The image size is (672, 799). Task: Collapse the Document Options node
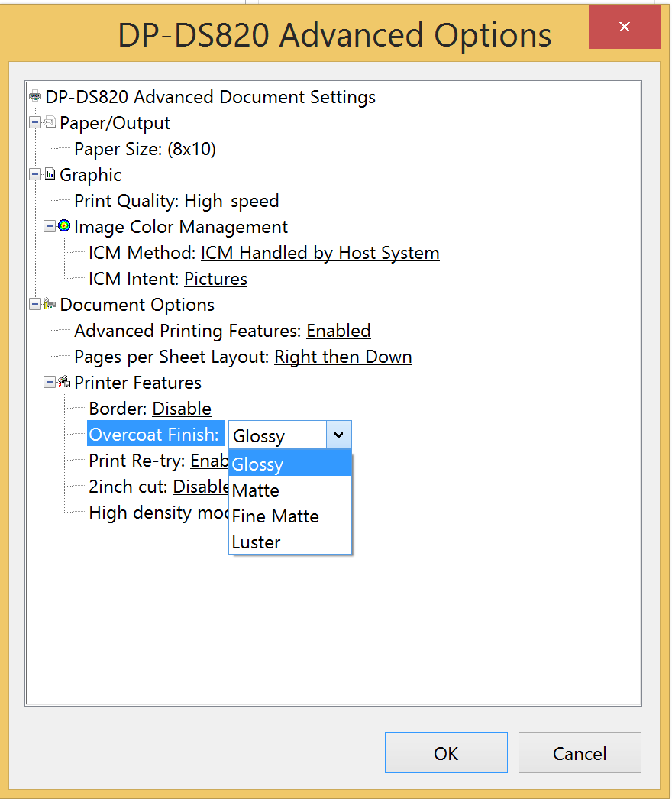35,304
